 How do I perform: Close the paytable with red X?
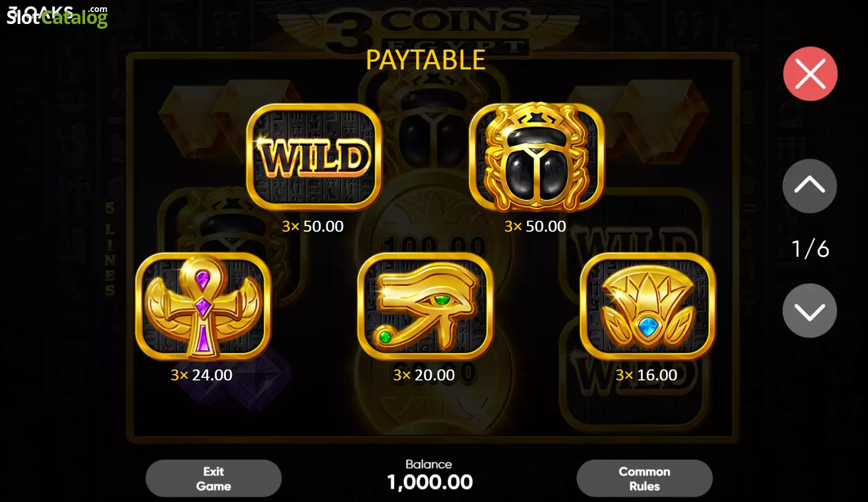[810, 74]
